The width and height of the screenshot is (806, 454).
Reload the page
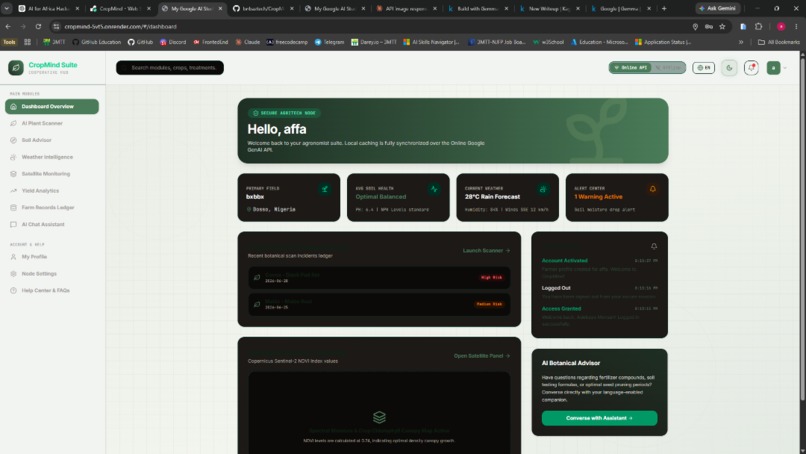38,26
